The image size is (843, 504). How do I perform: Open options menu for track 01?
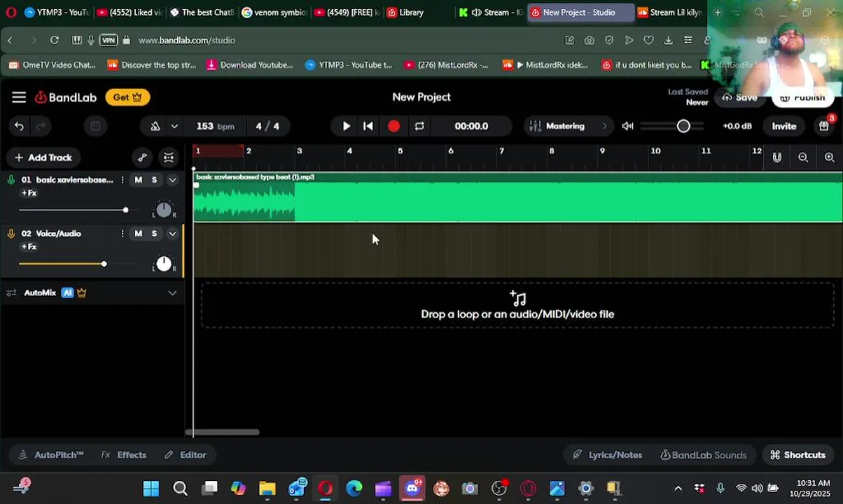click(123, 180)
